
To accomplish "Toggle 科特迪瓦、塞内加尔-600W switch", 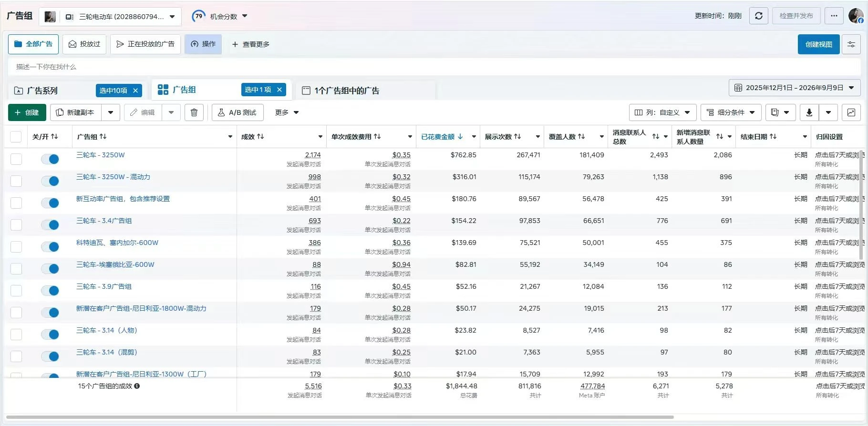I will point(50,247).
